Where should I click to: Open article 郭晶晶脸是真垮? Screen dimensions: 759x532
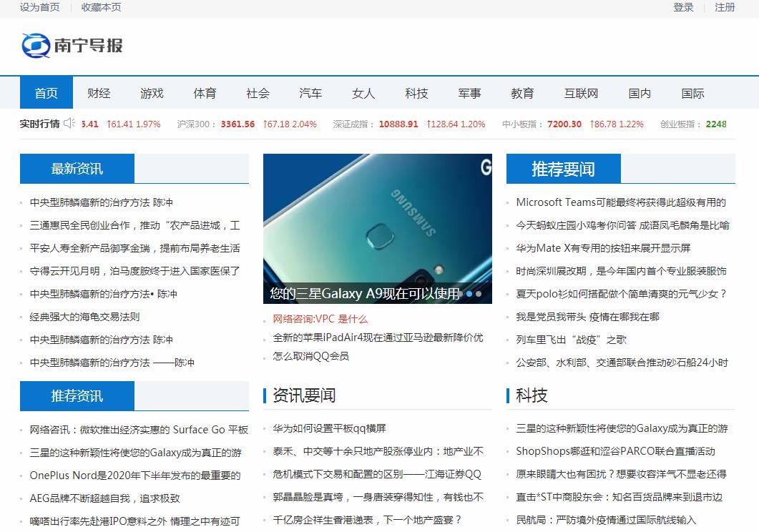click(x=378, y=497)
